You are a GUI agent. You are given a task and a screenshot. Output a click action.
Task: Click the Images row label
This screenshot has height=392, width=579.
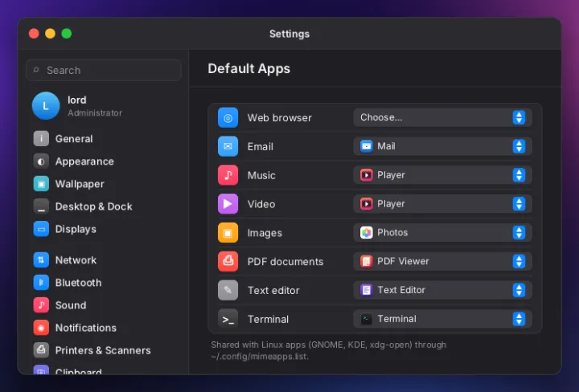coord(265,233)
